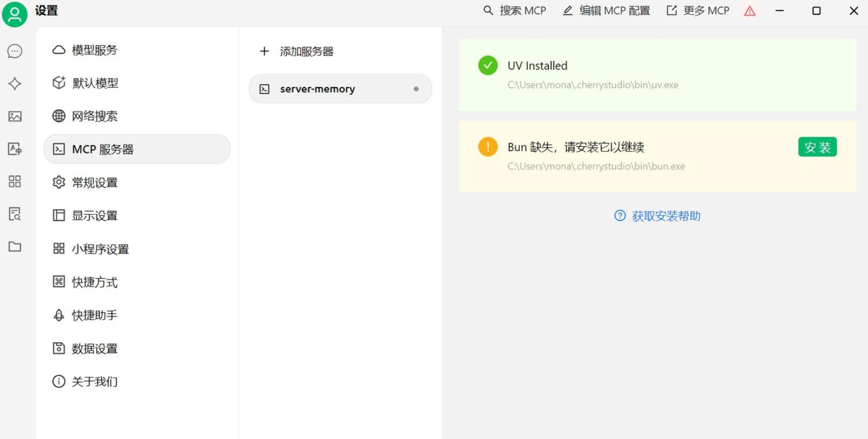Open the translate sidebar icon
The image size is (868, 439).
click(15, 149)
